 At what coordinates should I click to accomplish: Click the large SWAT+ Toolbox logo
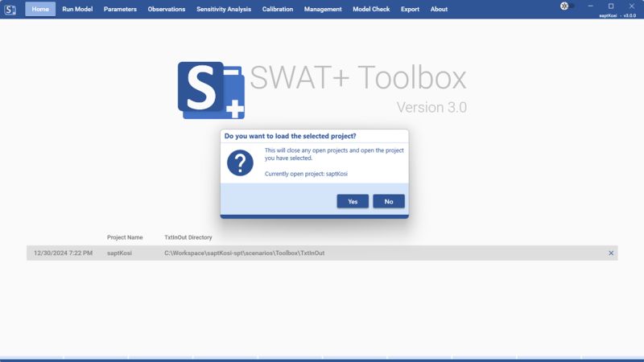click(211, 90)
